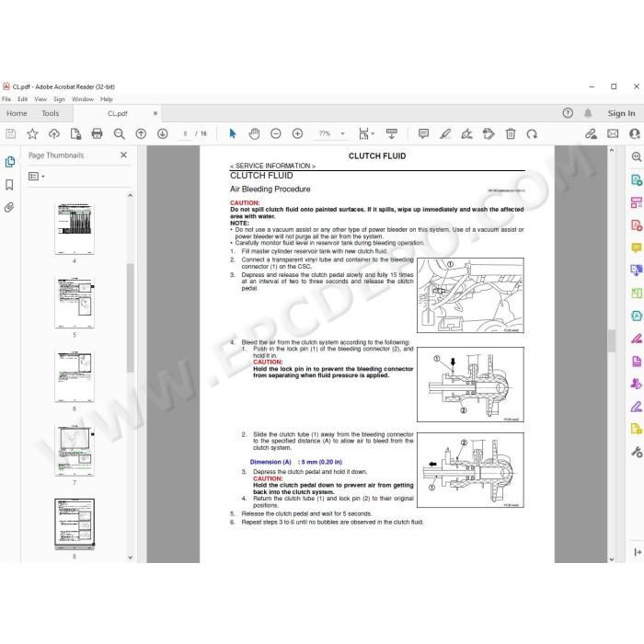The image size is (644, 644).
Task: Close the CL.pdf tab
Action: [x=155, y=113]
